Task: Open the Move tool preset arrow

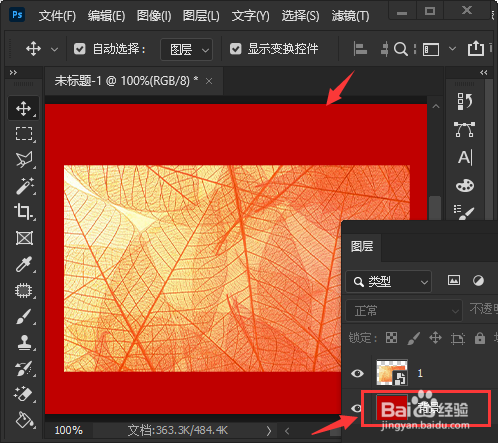Action: (54, 50)
